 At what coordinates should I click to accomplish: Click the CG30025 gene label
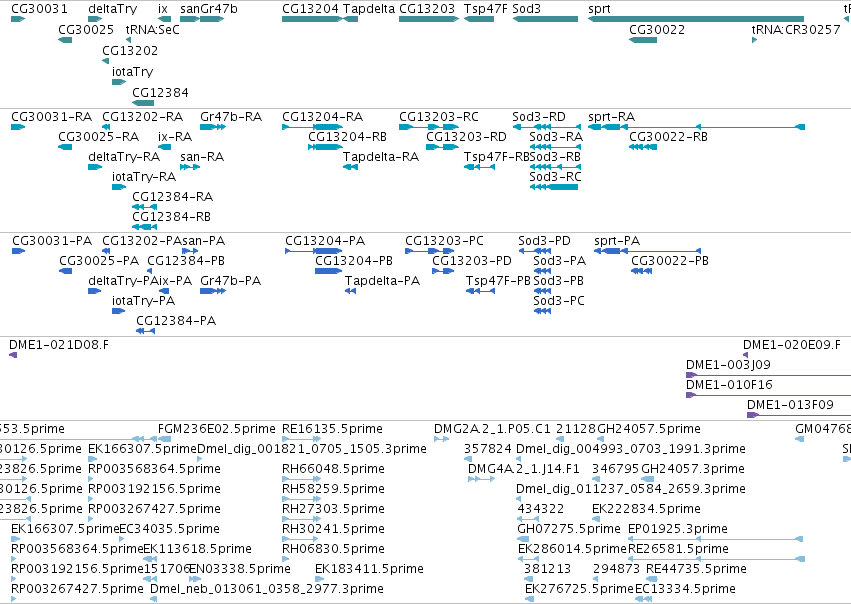pos(86,30)
